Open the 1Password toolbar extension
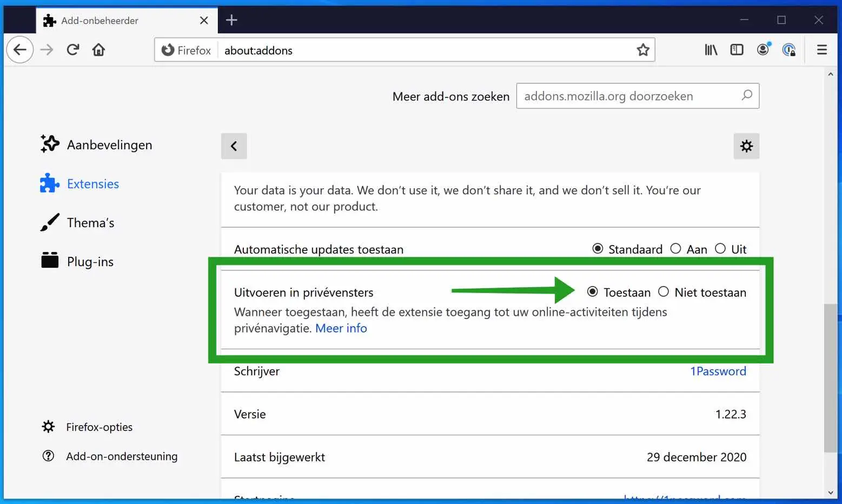The width and height of the screenshot is (842, 504). coord(789,50)
